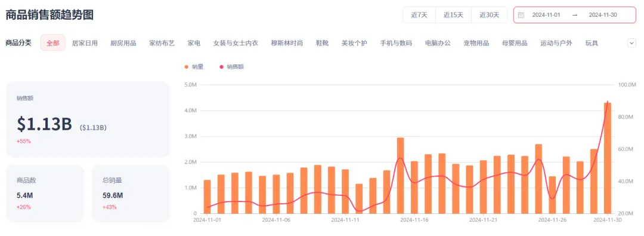This screenshot has width=644, height=236.
Task: Click the 100.0M right axis label
Action: tap(627, 85)
